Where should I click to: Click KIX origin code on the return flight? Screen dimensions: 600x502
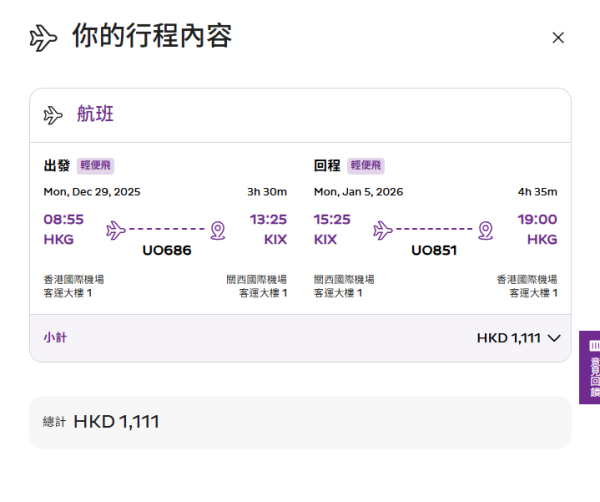(325, 240)
